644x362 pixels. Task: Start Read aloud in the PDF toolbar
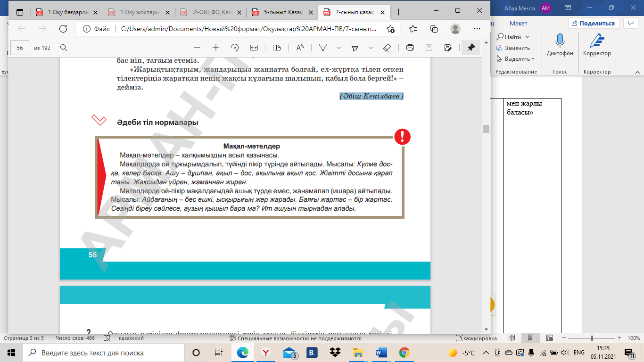[x=300, y=48]
